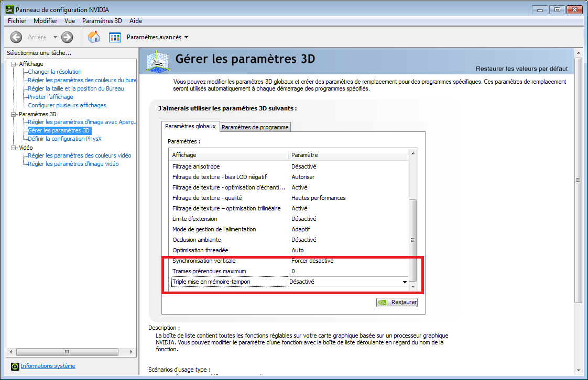The height and width of the screenshot is (380, 588).
Task: Select the Filtrage anisotrope row
Action: (x=289, y=166)
